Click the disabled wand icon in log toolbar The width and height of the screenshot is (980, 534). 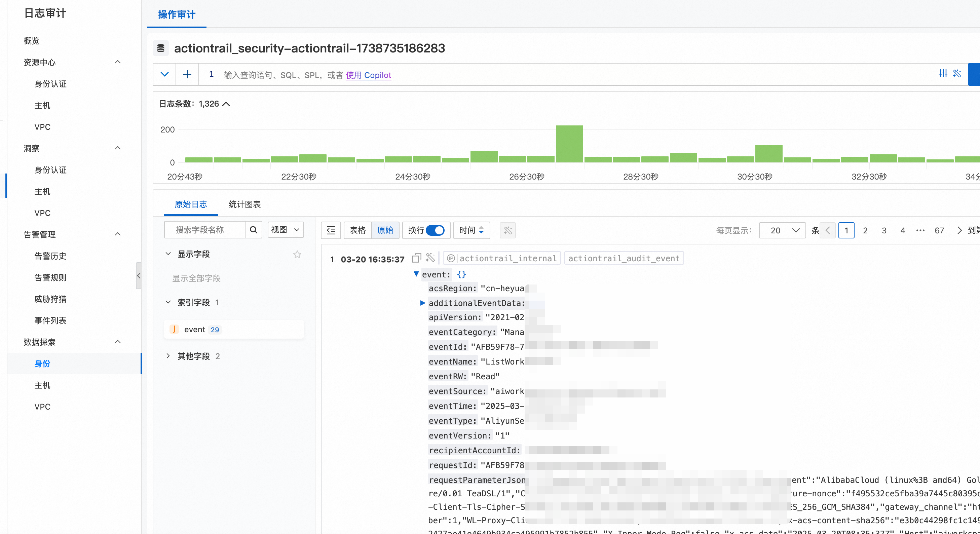click(x=507, y=230)
